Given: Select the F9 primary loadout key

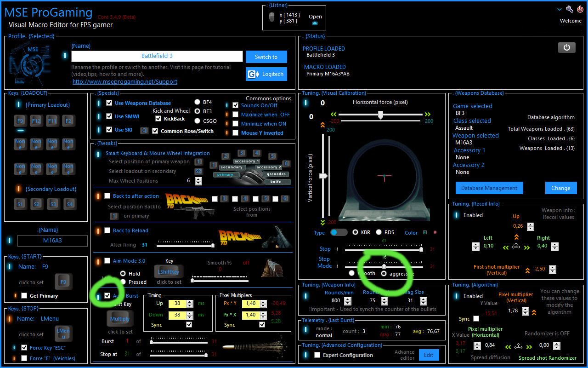Looking at the screenshot, I should [20, 121].
